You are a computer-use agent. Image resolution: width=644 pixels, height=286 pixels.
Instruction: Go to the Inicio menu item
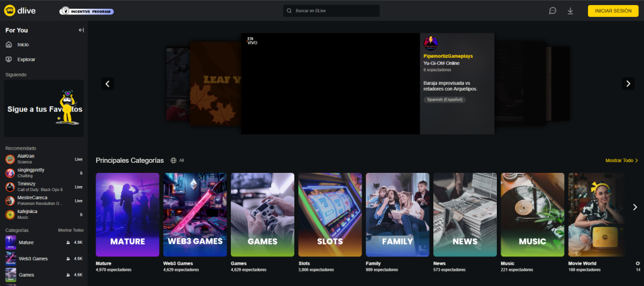23,45
